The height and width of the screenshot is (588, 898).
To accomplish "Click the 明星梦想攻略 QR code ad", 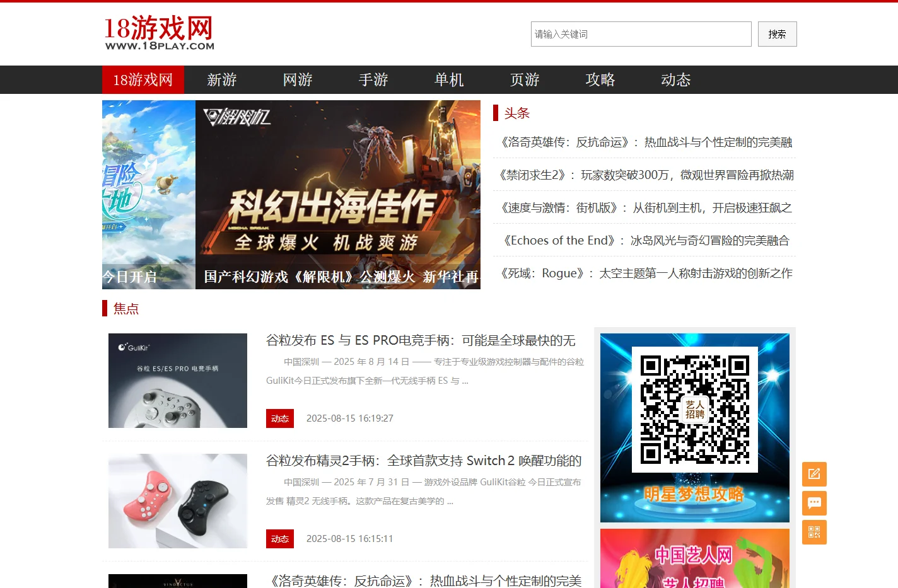I will [x=695, y=428].
